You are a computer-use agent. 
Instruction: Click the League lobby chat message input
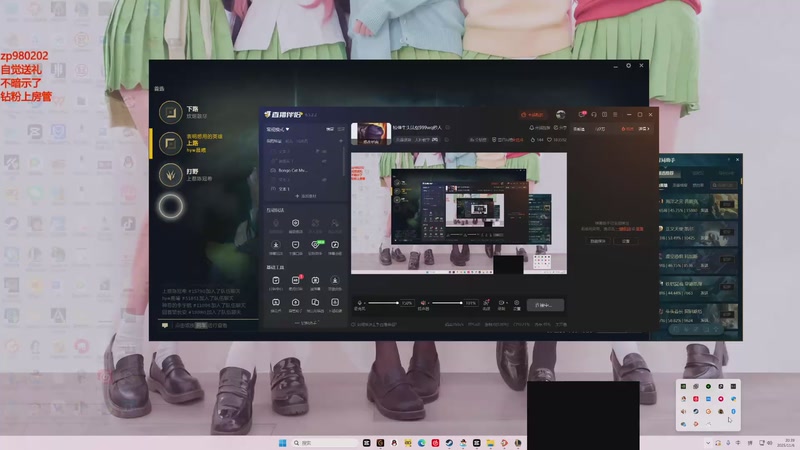click(214, 325)
